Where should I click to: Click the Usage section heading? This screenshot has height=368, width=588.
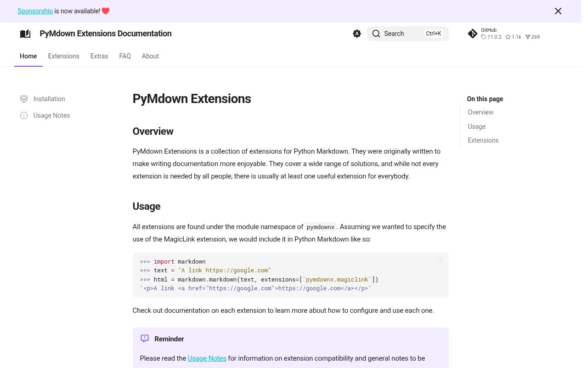coord(147,206)
